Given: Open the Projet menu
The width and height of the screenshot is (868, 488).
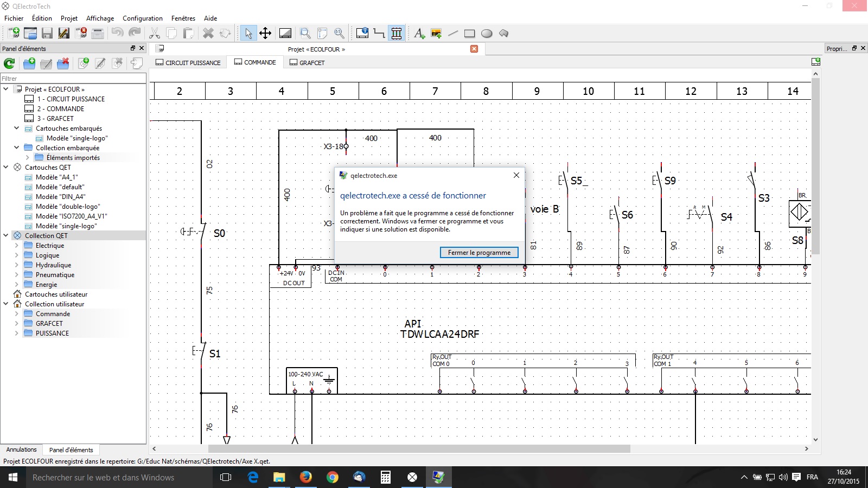Looking at the screenshot, I should 69,18.
